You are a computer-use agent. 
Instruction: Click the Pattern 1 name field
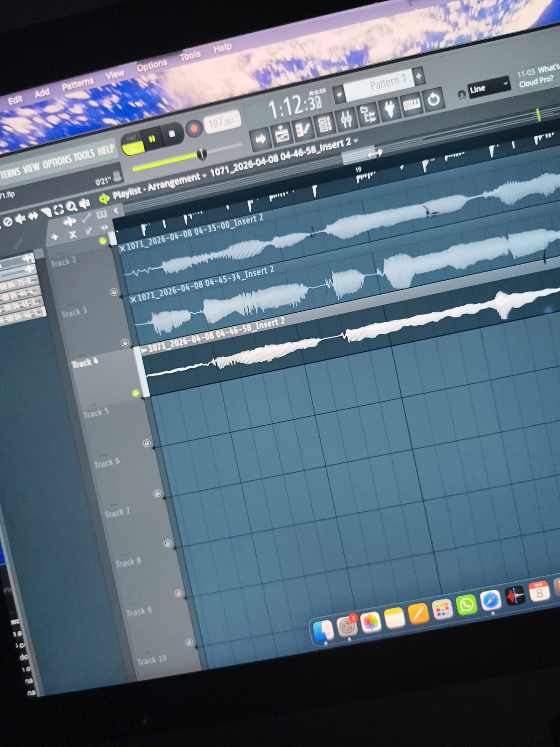(x=378, y=85)
